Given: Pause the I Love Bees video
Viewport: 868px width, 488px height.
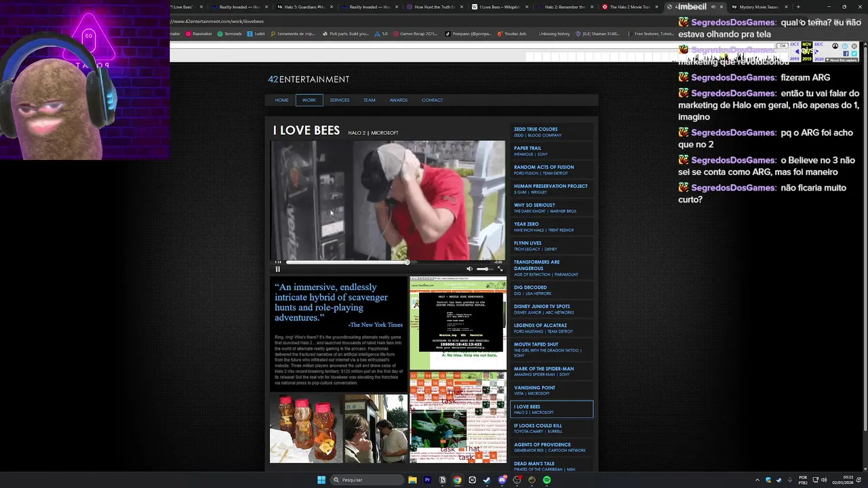Looking at the screenshot, I should [x=277, y=269].
